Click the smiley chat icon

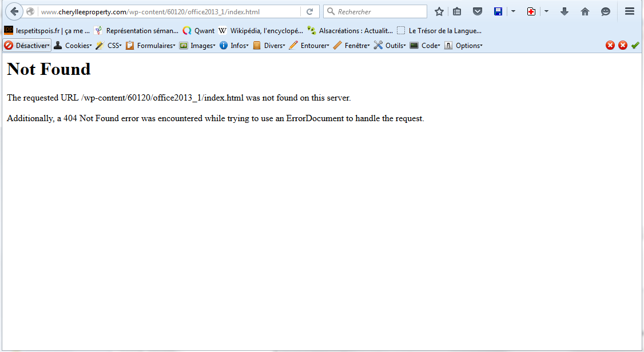tap(605, 11)
